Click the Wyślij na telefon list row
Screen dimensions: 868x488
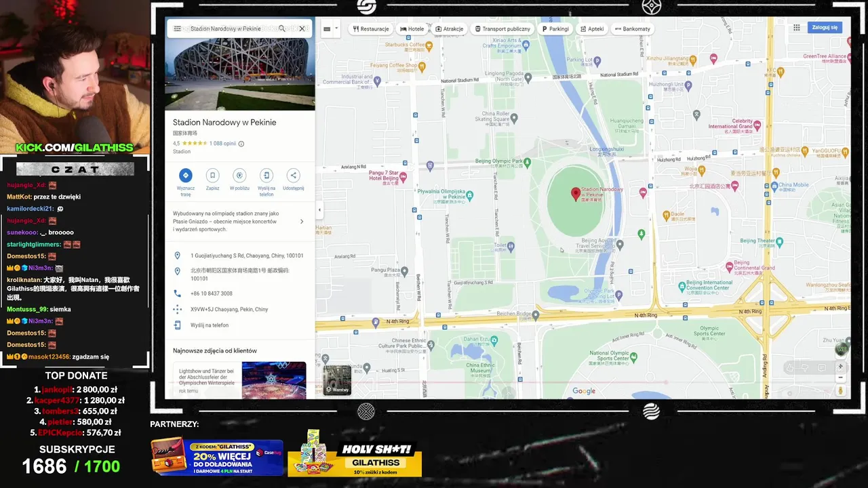(240, 325)
